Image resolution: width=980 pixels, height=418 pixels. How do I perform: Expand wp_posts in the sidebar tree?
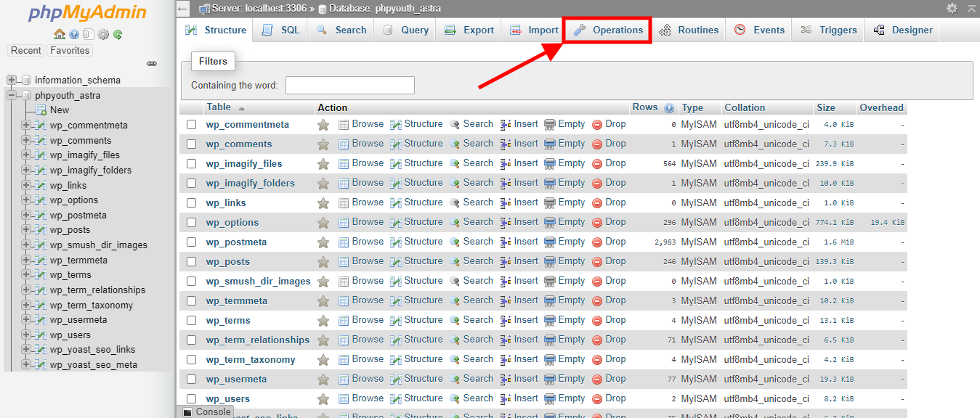click(x=26, y=230)
